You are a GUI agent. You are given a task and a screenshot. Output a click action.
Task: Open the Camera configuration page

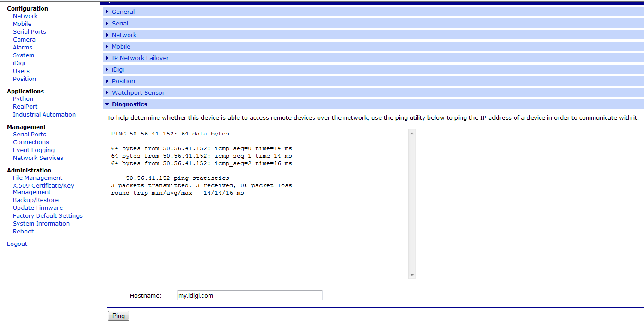(x=24, y=39)
